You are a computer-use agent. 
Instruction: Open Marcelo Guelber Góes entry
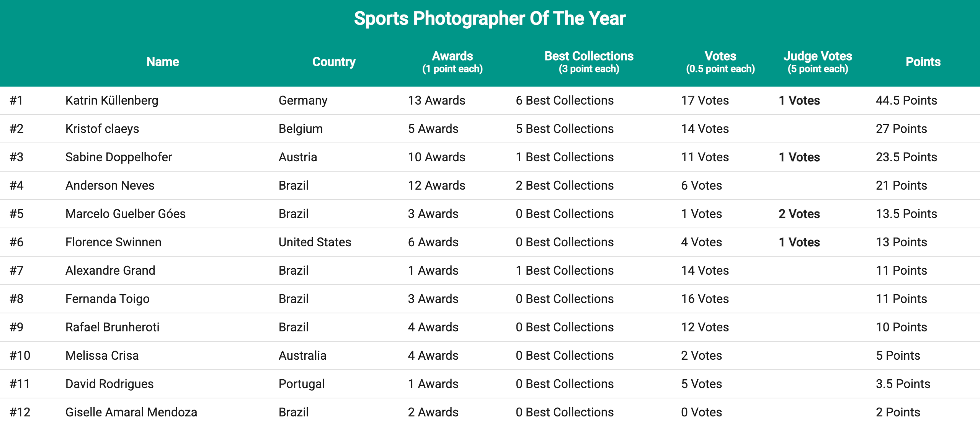(126, 214)
